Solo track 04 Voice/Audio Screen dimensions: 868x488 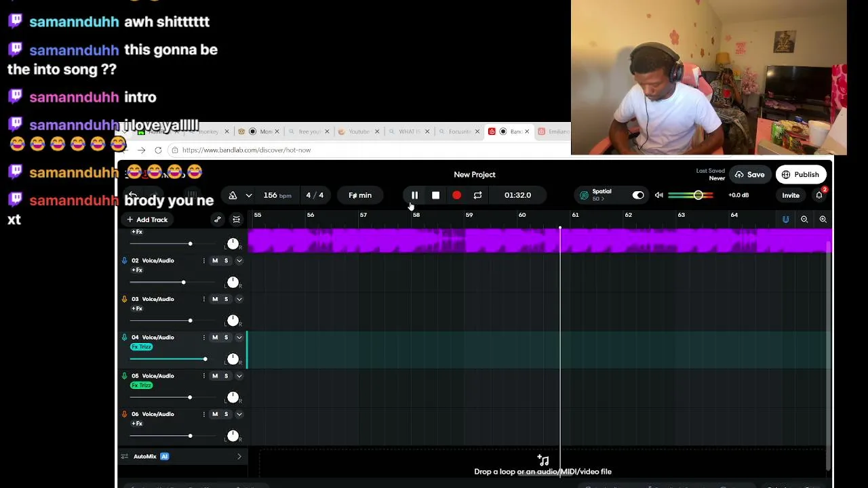pos(226,338)
